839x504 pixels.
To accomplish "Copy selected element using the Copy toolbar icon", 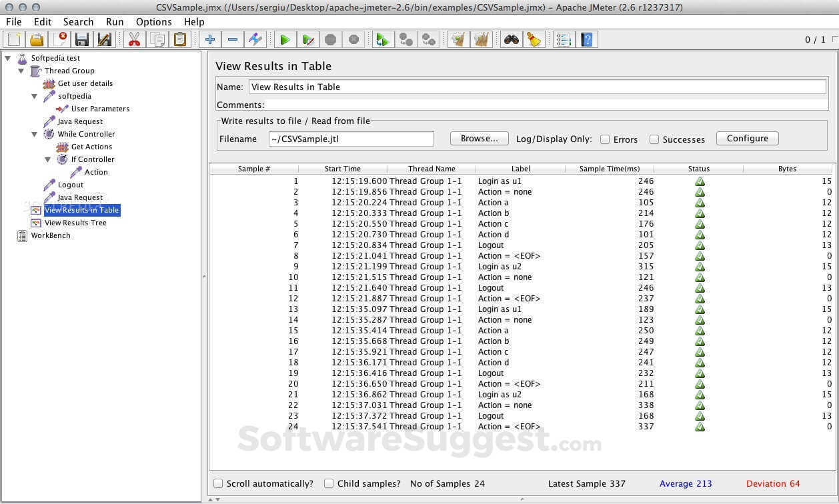I will (x=157, y=39).
